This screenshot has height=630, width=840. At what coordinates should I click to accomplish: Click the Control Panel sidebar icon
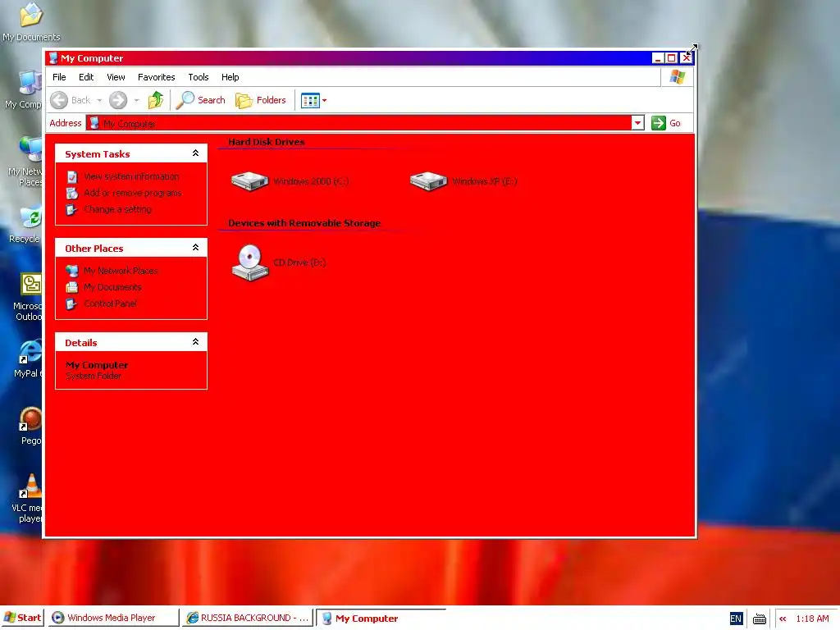[71, 304]
